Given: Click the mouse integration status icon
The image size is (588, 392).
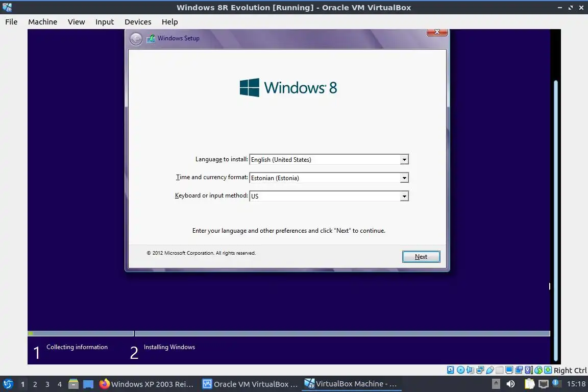Looking at the screenshot, I should coord(538,370).
